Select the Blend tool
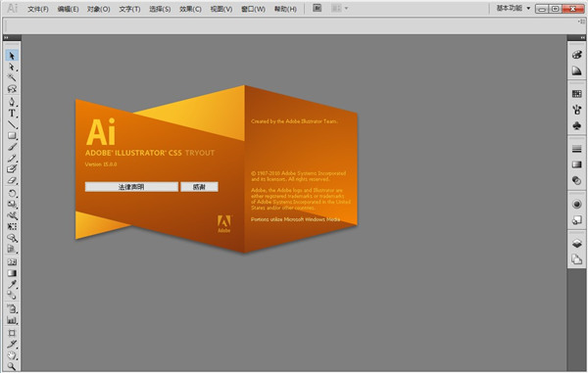Screen dimensions: 588x373 [12, 296]
